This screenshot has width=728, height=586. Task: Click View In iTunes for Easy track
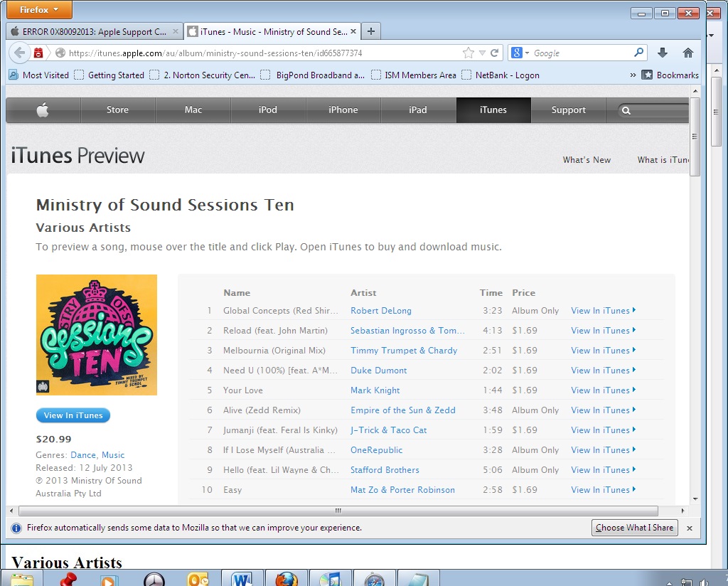[x=603, y=490]
